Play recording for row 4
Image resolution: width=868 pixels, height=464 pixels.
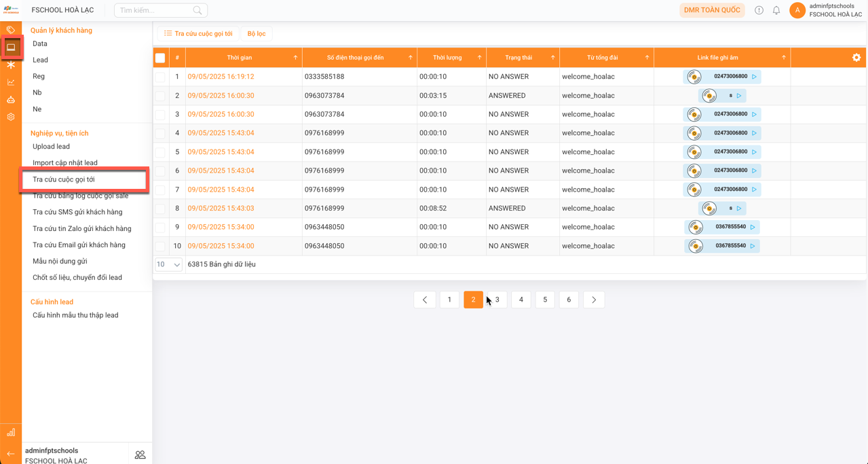754,133
